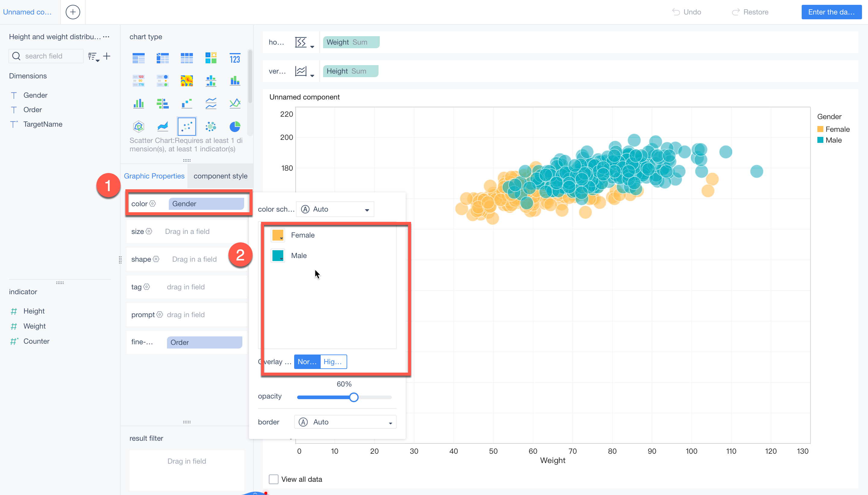Select the KPI 123 indicator card icon
This screenshot has height=495, width=868.
point(234,58)
